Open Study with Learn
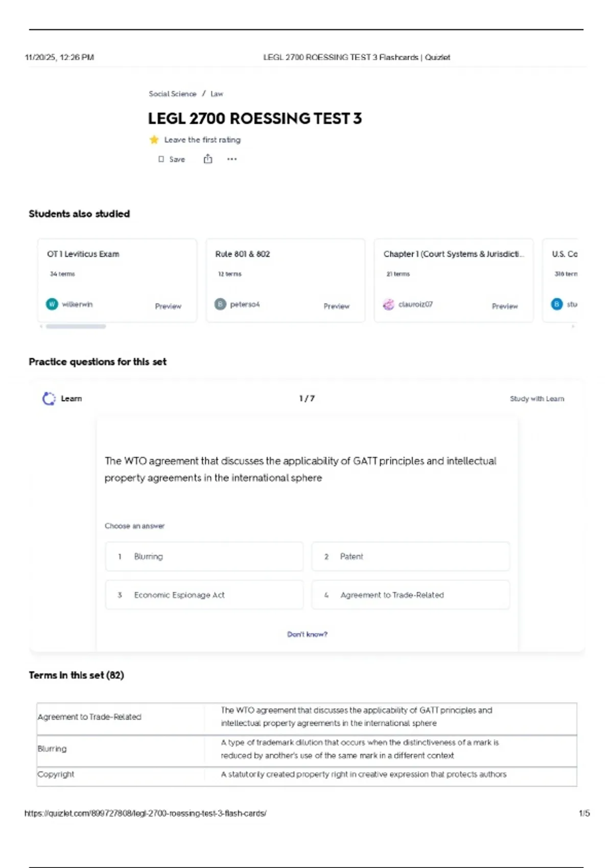The width and height of the screenshot is (613, 868). pos(537,399)
